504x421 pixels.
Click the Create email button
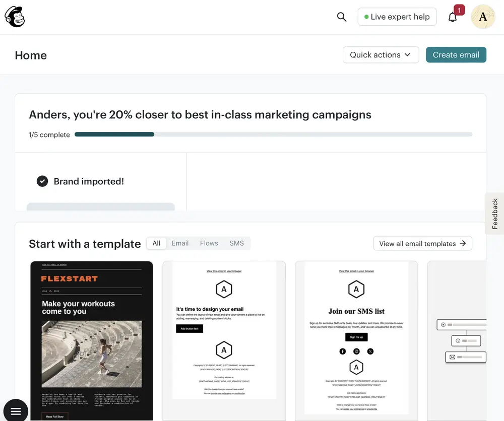tap(456, 55)
